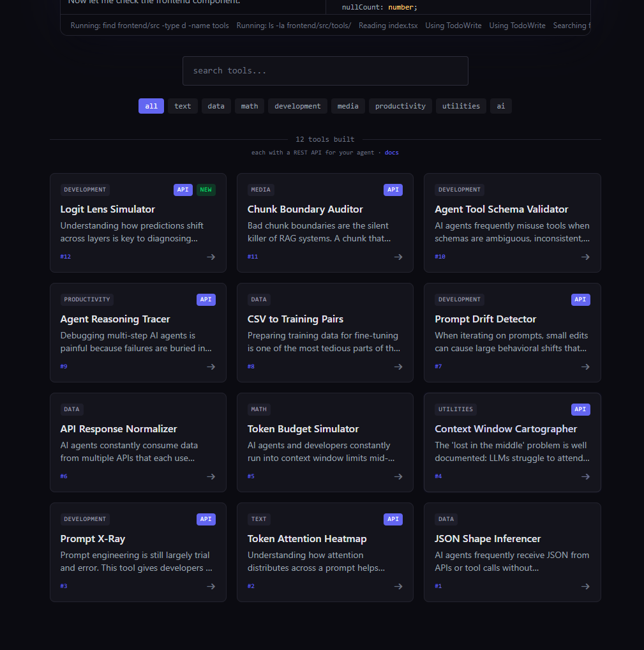Open the CSV to Training Pairs title

(x=296, y=319)
